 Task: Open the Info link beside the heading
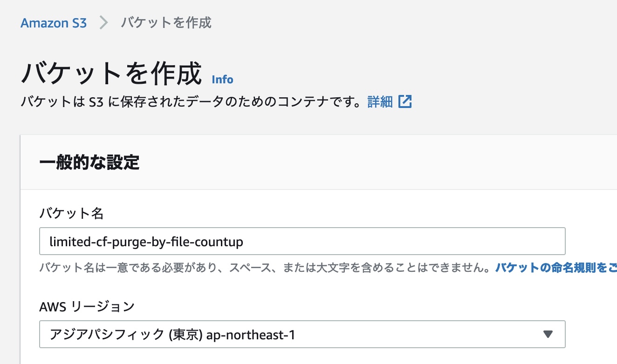222,80
